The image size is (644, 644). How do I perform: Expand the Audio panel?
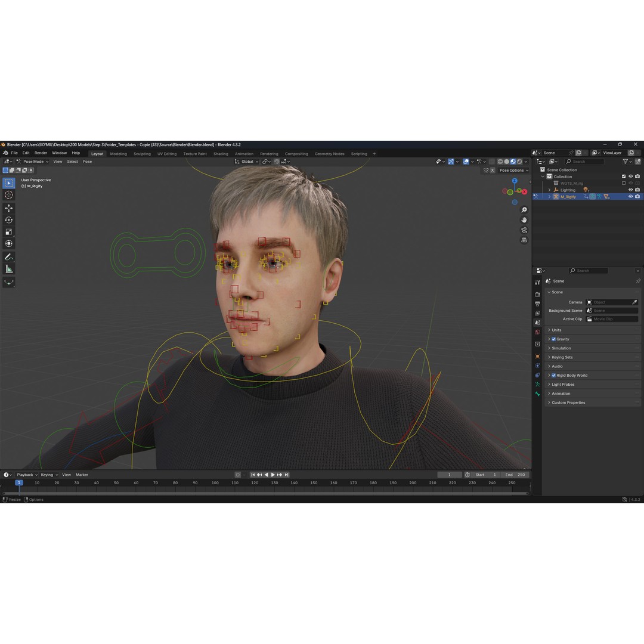pos(593,366)
